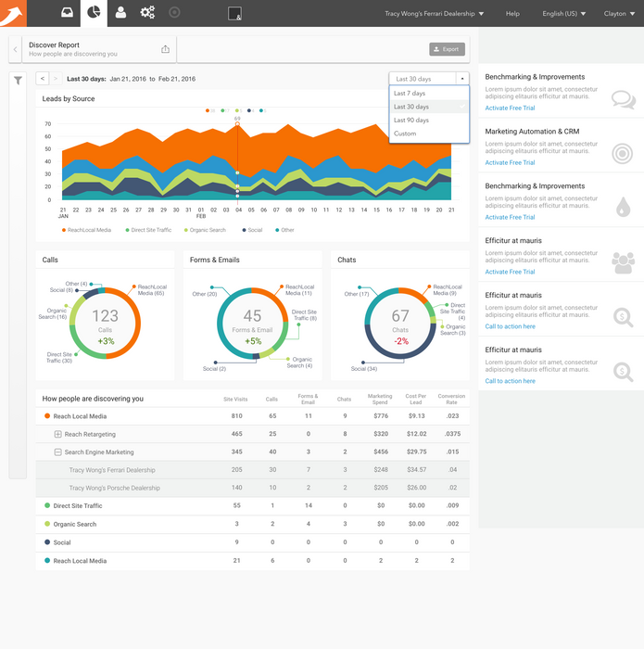Expand the Reach Retargeting row
The height and width of the screenshot is (649, 644).
point(57,434)
